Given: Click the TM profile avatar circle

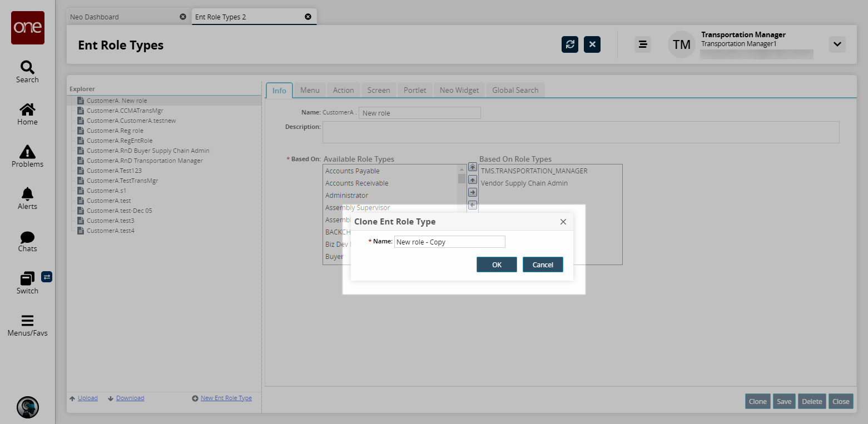Looking at the screenshot, I should click(x=682, y=44).
